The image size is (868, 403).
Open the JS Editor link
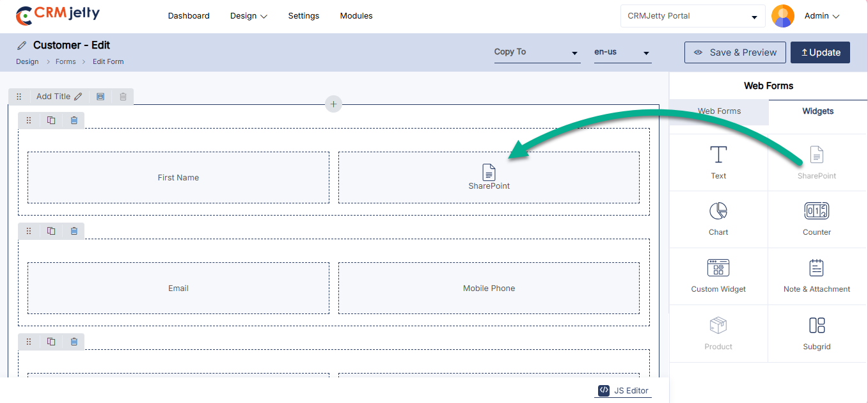click(x=623, y=390)
